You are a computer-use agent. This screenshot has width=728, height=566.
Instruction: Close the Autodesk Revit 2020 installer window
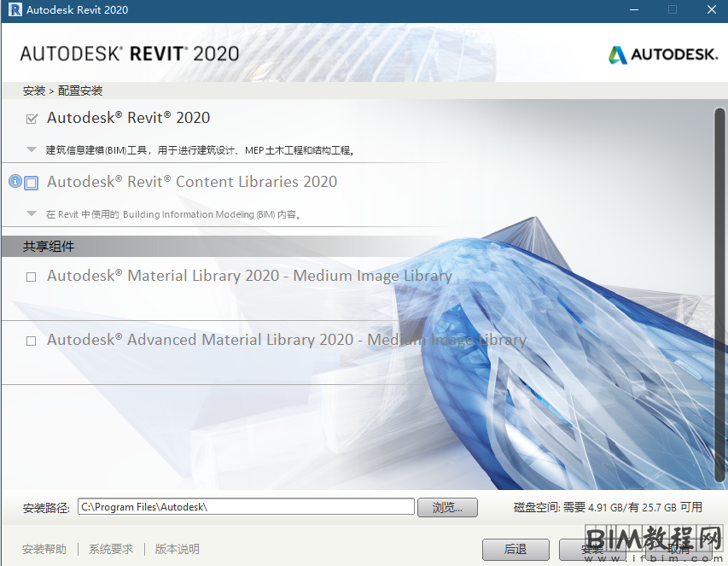point(711,9)
